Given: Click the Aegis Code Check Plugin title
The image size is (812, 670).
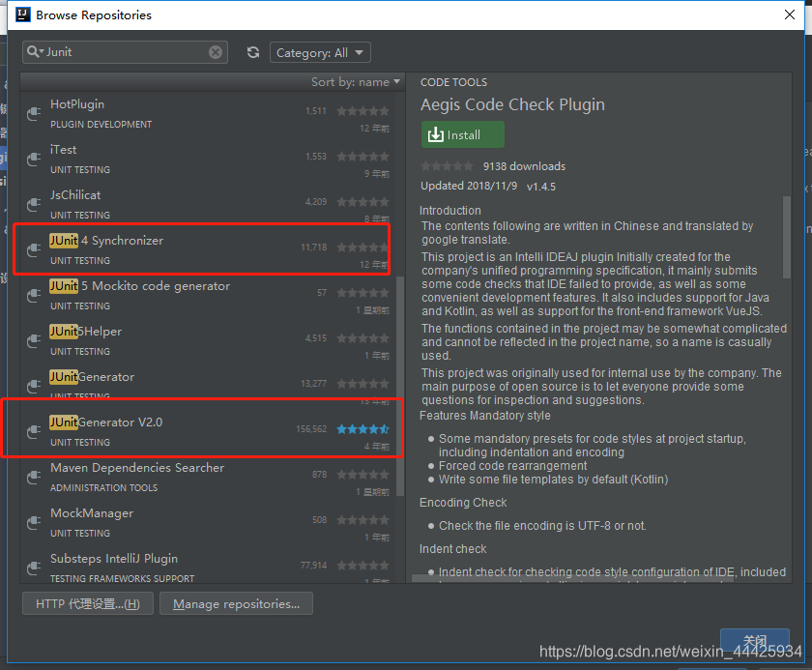Looking at the screenshot, I should 512,104.
